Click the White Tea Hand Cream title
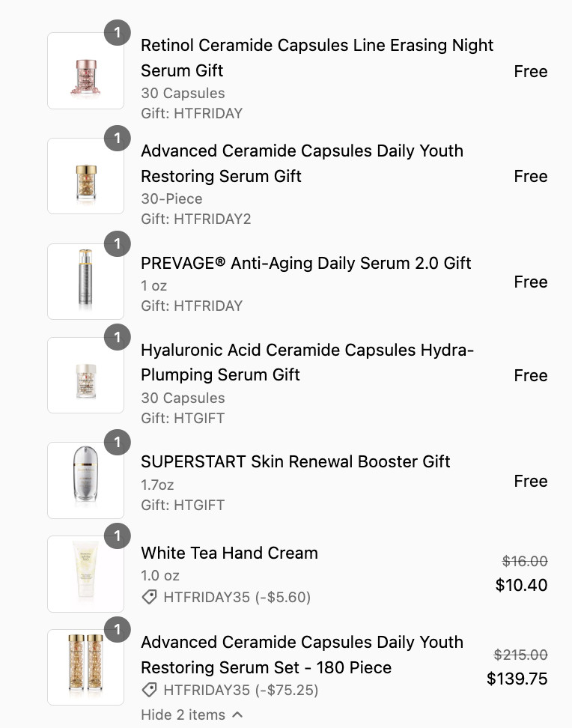Image resolution: width=572 pixels, height=728 pixels. (229, 553)
